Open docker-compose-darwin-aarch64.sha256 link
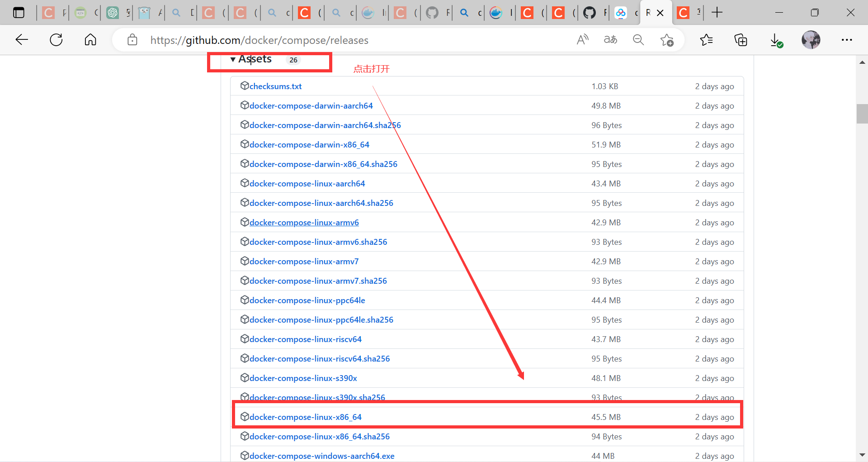868x462 pixels. coord(325,125)
